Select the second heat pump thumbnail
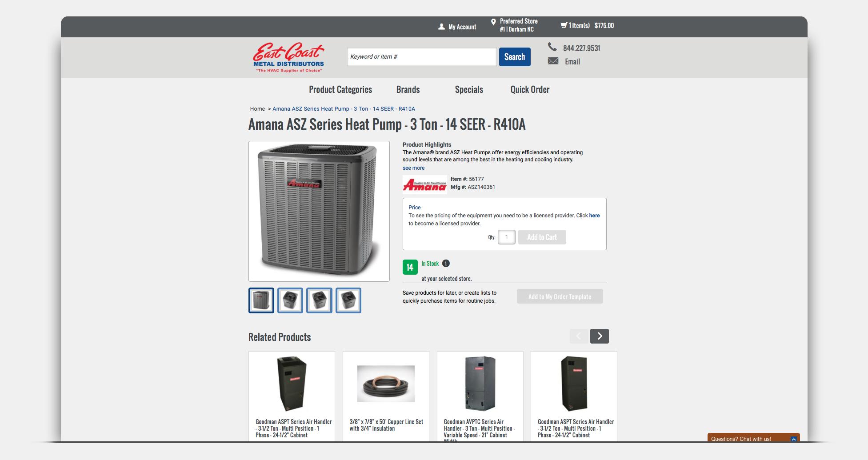Viewport: 868px width, 460px height. click(x=290, y=300)
